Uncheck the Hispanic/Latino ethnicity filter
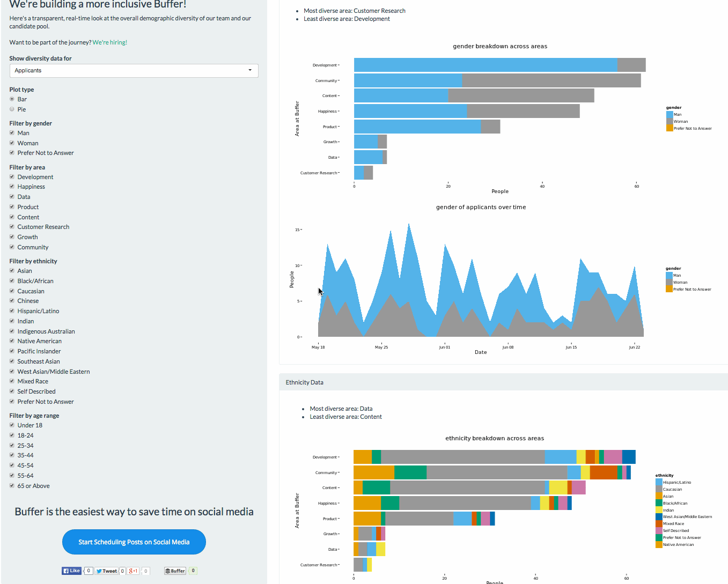The width and height of the screenshot is (728, 584). 12,311
